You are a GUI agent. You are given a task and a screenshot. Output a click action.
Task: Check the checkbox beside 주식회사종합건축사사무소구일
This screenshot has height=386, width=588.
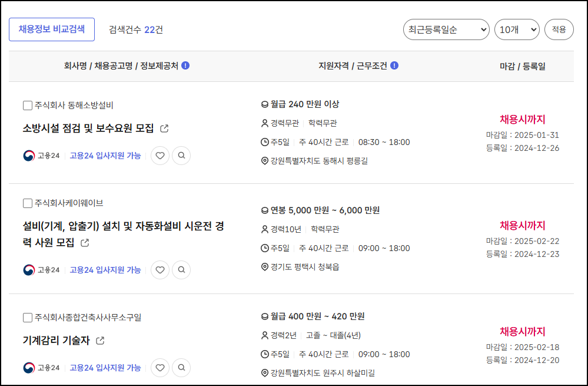point(27,316)
